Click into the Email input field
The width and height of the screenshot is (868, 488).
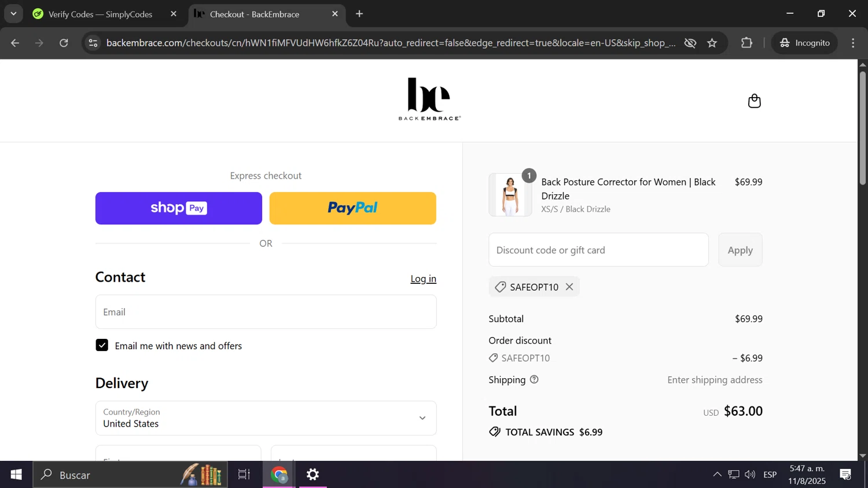(x=266, y=312)
